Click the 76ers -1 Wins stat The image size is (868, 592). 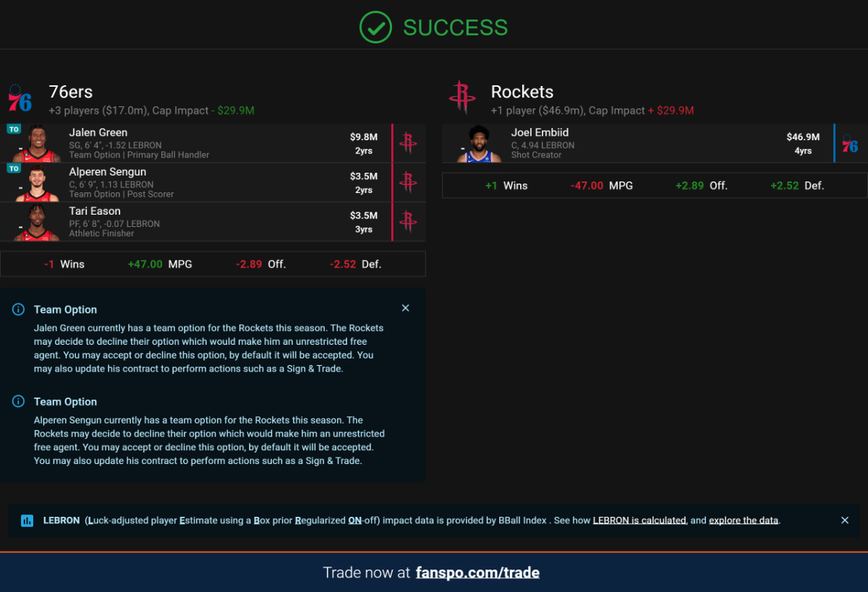64,264
